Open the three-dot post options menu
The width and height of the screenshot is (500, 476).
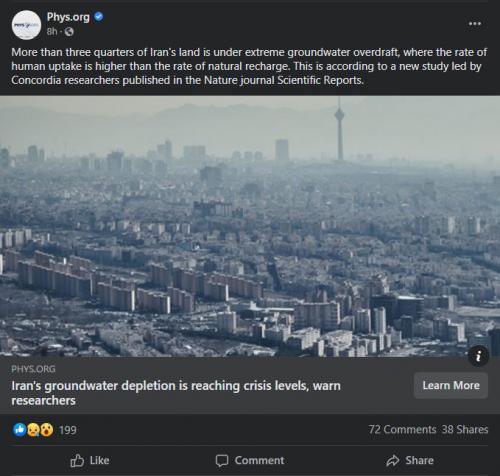click(475, 24)
